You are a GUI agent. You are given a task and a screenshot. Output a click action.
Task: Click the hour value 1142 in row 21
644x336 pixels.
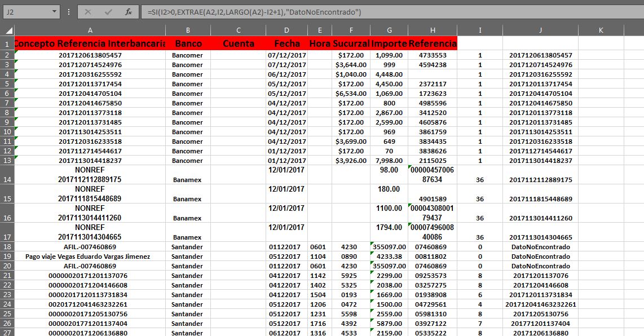[320, 276]
